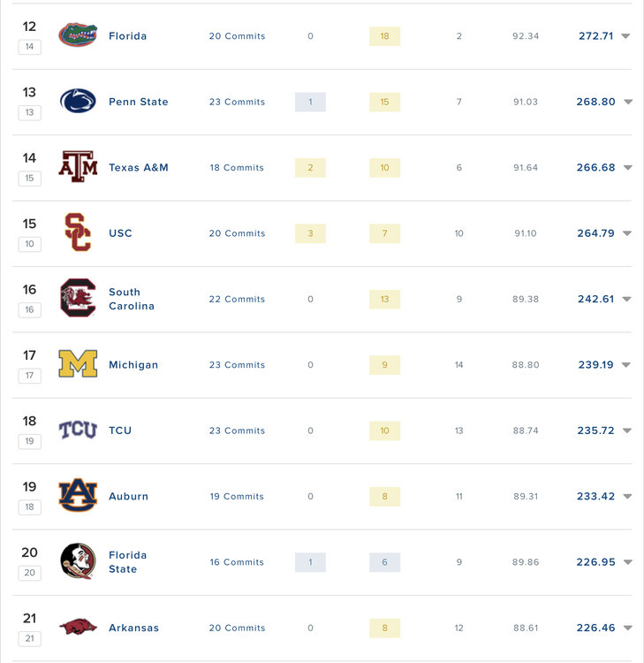This screenshot has width=644, height=663.
Task: Open the Penn State team link
Action: click(138, 102)
